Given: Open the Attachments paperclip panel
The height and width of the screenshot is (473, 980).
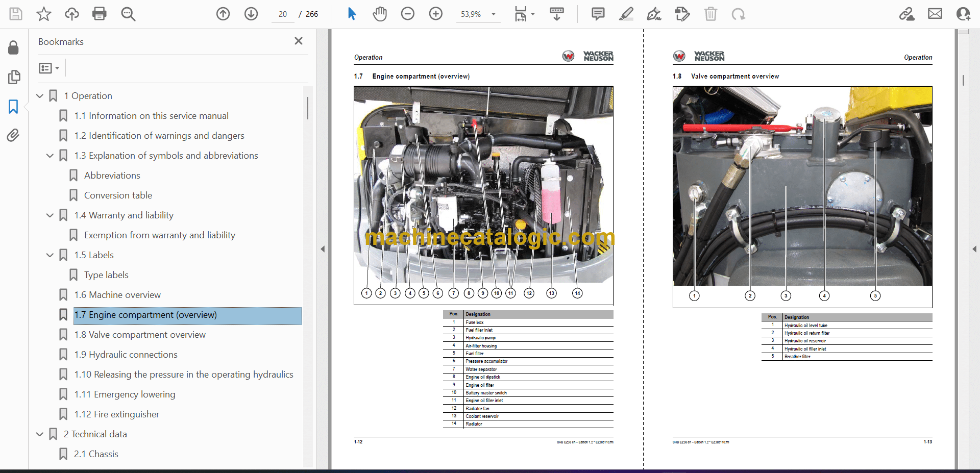Looking at the screenshot, I should tap(13, 135).
